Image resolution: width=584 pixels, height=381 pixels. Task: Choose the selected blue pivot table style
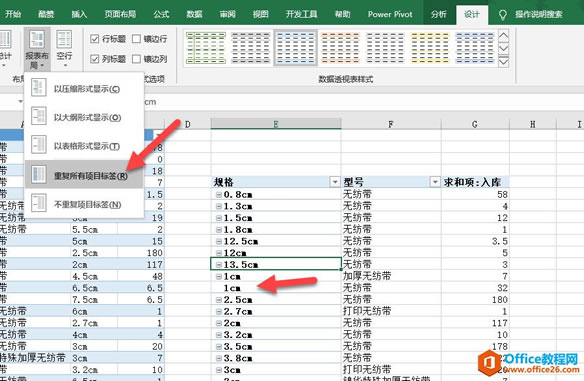[295, 48]
